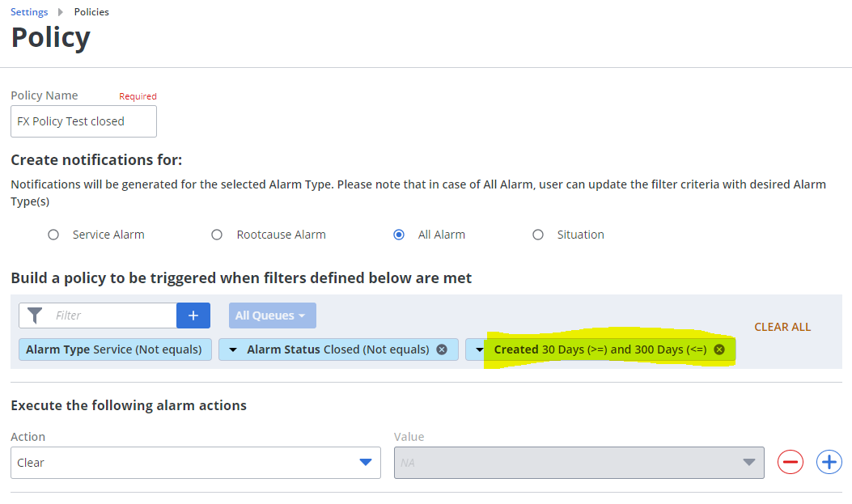Go to Settings in the breadcrumb
852x504 pixels.
[x=29, y=12]
